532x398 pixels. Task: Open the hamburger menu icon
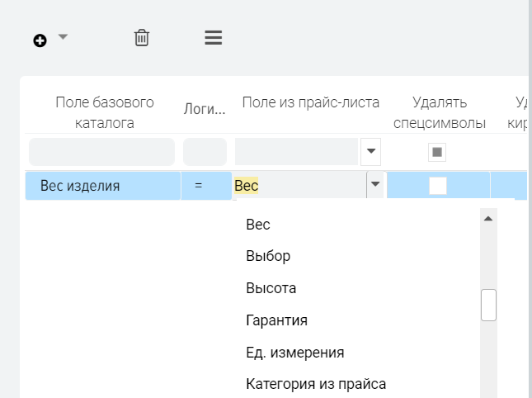(x=213, y=38)
